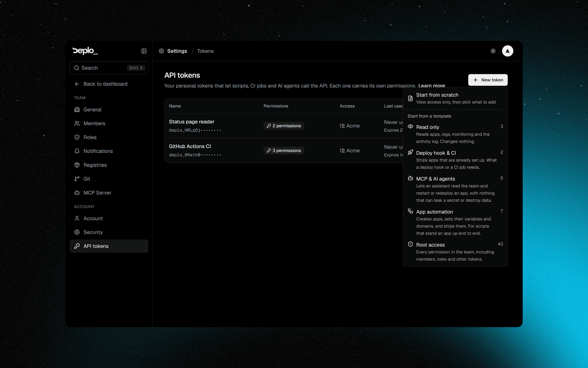Viewport: 588px width, 368px height.
Task: Click the Settings gear breadcrumb icon
Action: [x=161, y=51]
